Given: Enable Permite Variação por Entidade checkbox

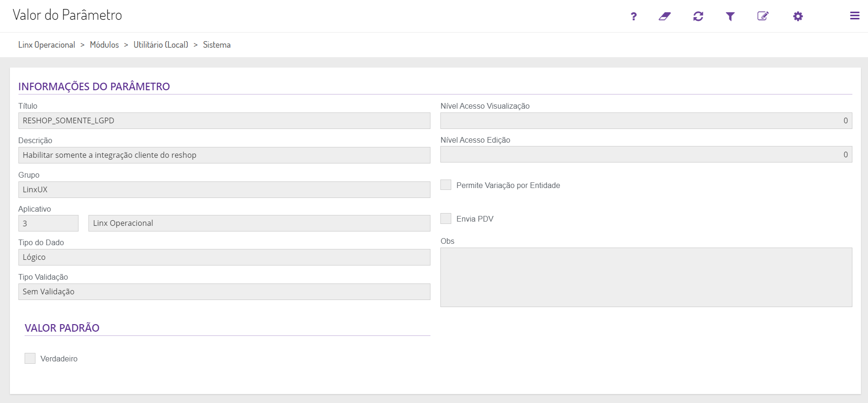Looking at the screenshot, I should pyautogui.click(x=446, y=185).
